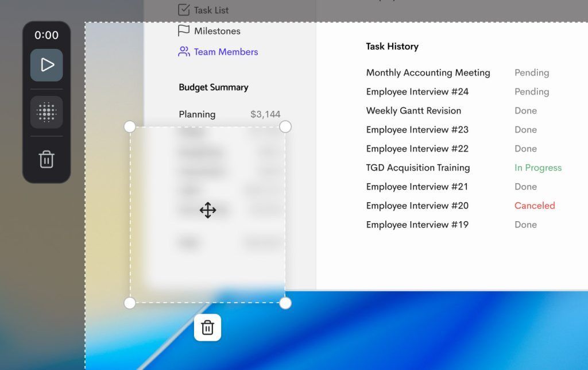Viewport: 588px width, 370px height.
Task: Remove blur region with white trash button
Action: pyautogui.click(x=207, y=327)
